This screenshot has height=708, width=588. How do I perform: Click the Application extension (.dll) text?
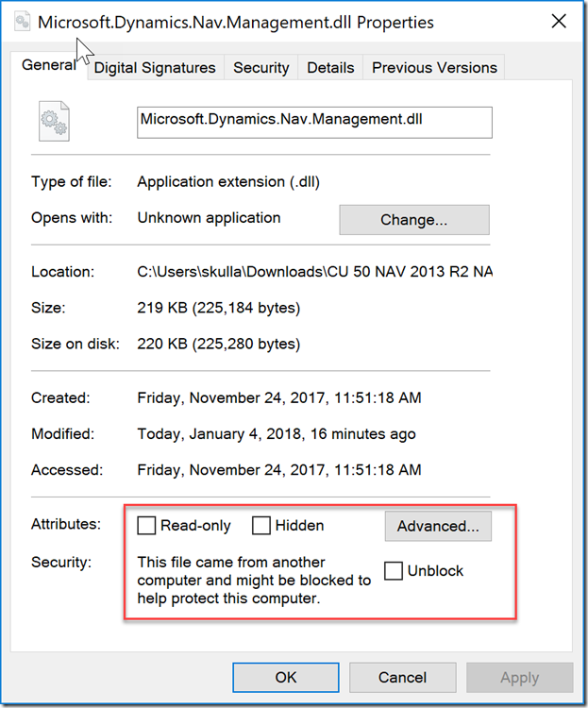point(228,182)
